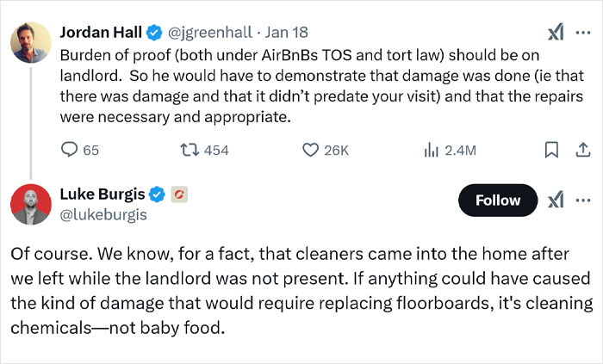
Task: Follow Luke Burgis
Action: point(498,201)
